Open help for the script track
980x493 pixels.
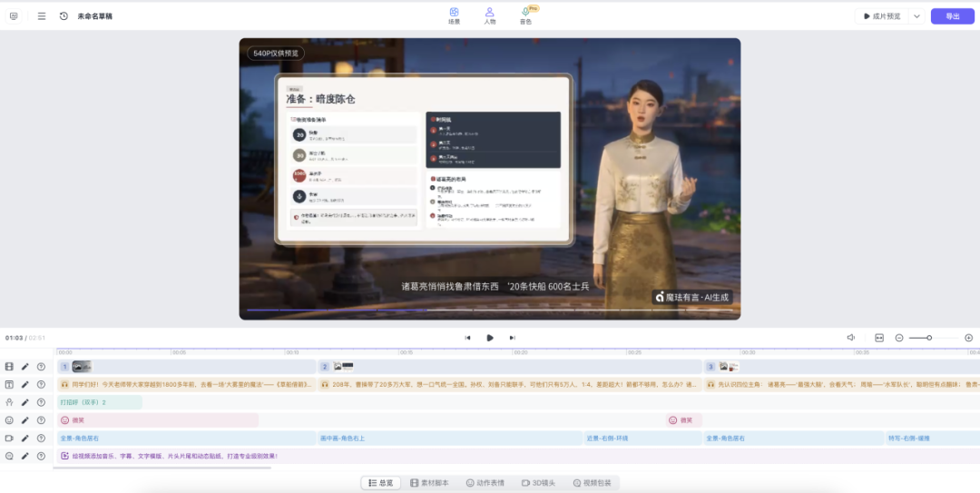coord(41,384)
